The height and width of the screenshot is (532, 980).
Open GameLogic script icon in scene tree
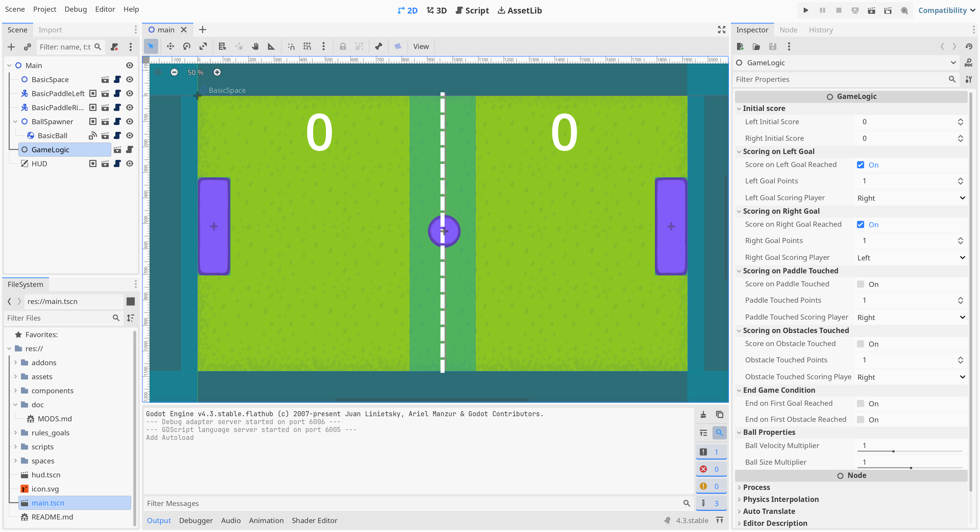[x=130, y=150]
